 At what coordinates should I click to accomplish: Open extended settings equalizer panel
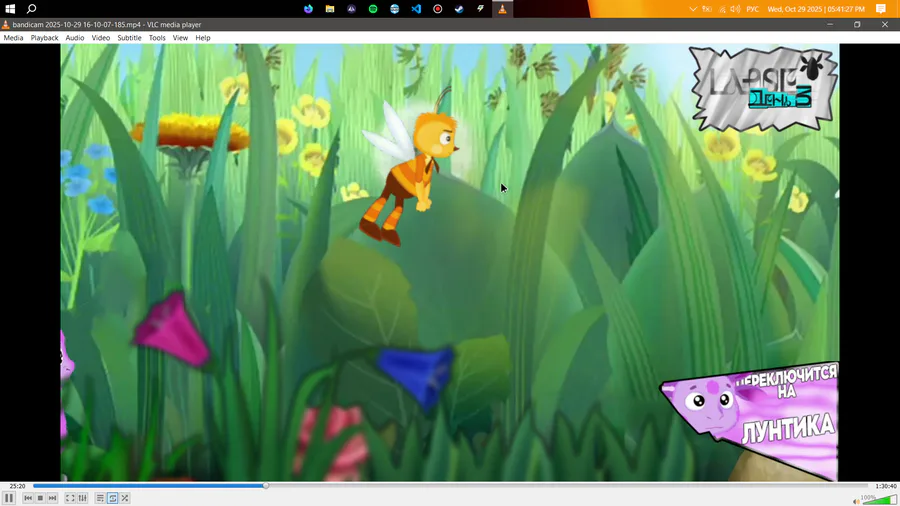(x=83, y=498)
